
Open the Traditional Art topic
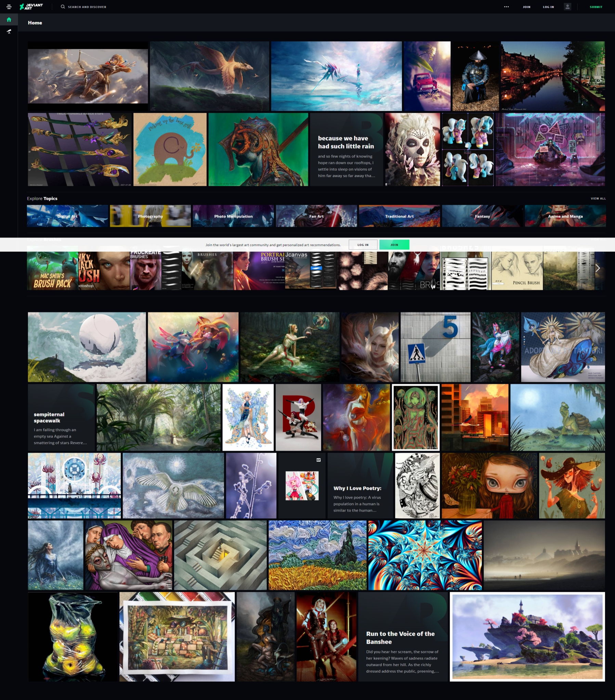[400, 216]
